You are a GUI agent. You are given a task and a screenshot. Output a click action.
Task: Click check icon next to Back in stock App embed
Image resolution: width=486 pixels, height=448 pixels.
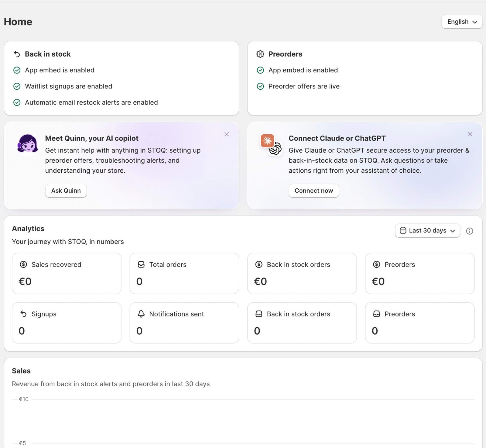(x=17, y=70)
